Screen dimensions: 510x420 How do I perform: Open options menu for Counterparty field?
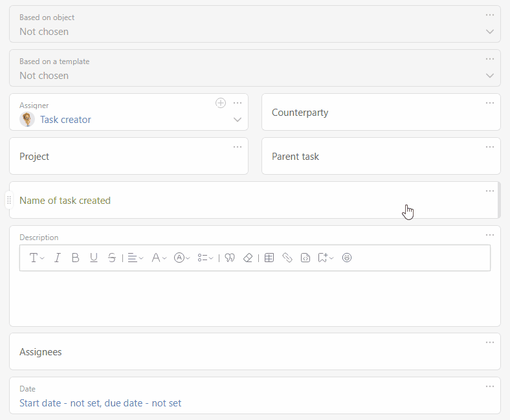pos(490,103)
